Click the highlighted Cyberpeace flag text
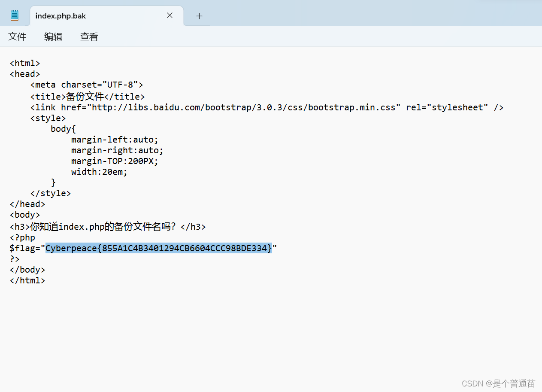 click(158, 248)
